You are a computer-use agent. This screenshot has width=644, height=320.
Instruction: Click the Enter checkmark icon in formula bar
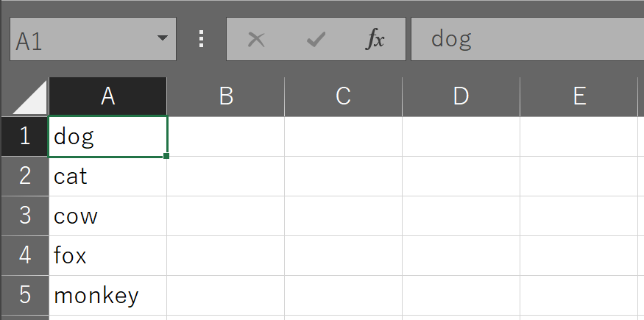click(316, 40)
